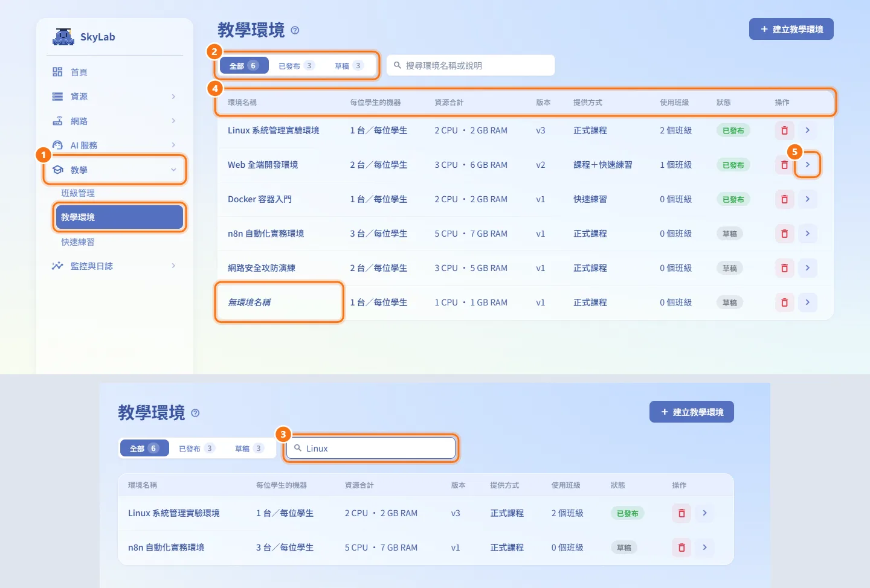870x588 pixels.
Task: Expand the 監控與日誌 sidebar chevron
Action: coord(173,266)
